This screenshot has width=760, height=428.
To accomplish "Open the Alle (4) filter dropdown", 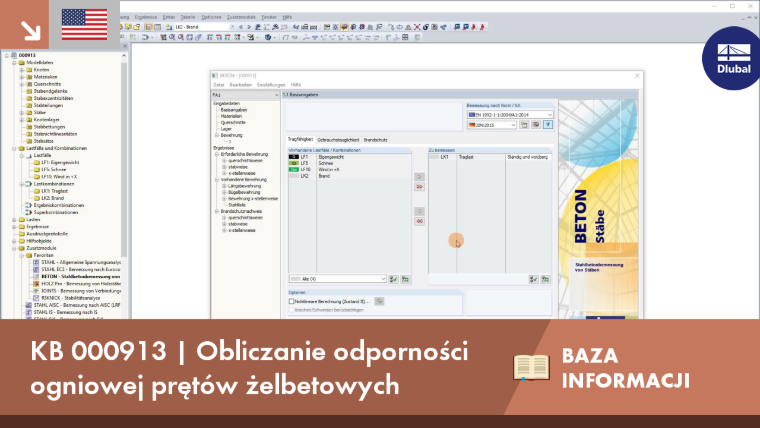I will point(337,279).
